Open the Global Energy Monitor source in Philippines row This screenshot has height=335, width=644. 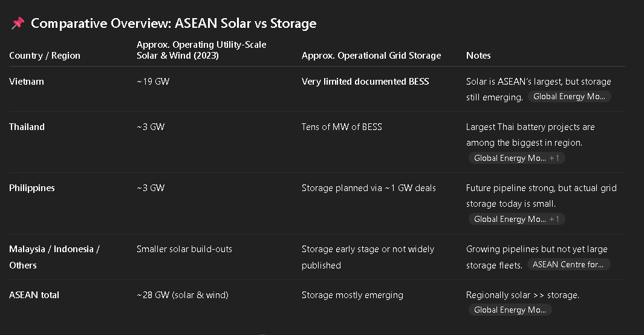[516, 220]
